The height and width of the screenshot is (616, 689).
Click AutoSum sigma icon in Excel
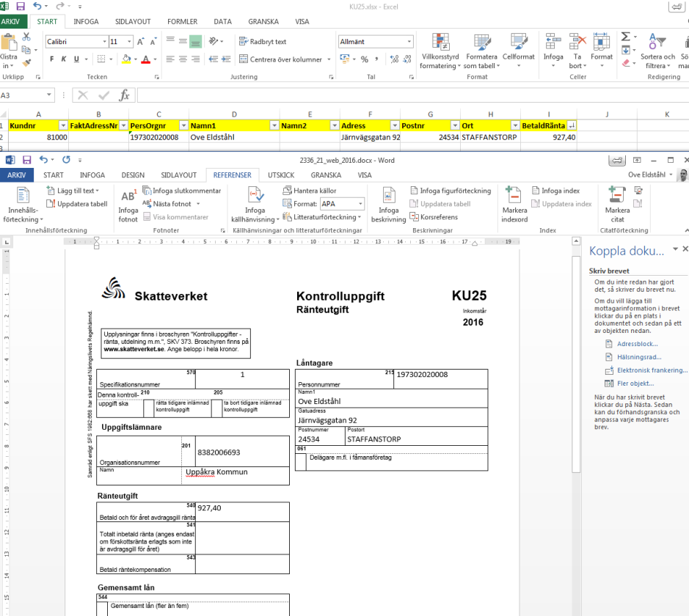pyautogui.click(x=626, y=37)
